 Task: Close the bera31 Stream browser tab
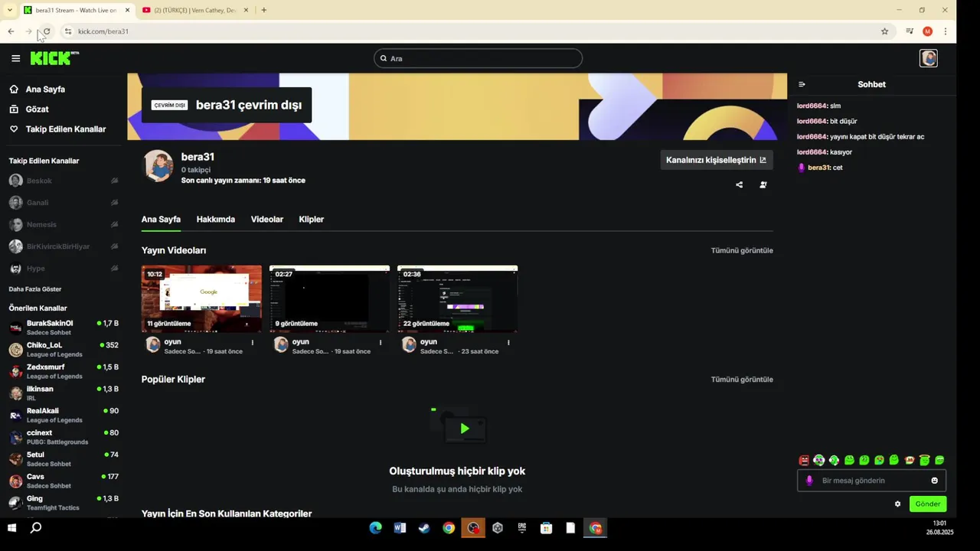click(127, 10)
